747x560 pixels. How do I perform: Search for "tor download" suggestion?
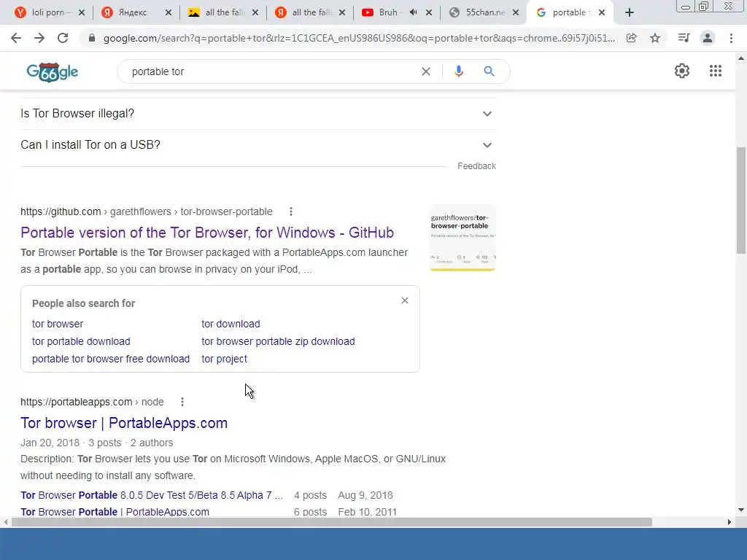231,324
